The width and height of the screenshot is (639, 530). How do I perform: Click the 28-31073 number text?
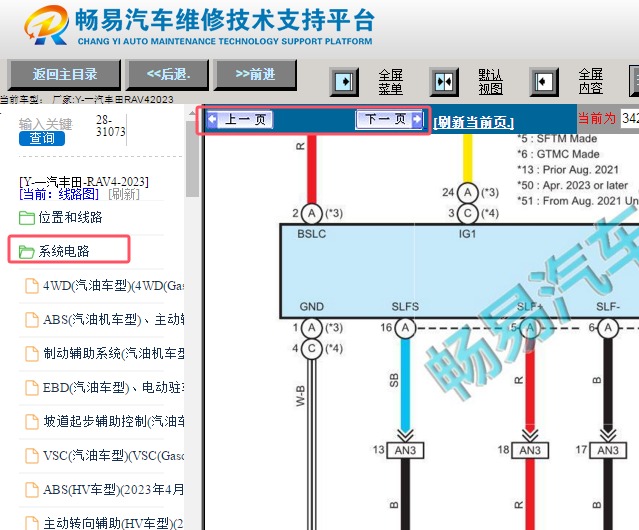coord(110,126)
